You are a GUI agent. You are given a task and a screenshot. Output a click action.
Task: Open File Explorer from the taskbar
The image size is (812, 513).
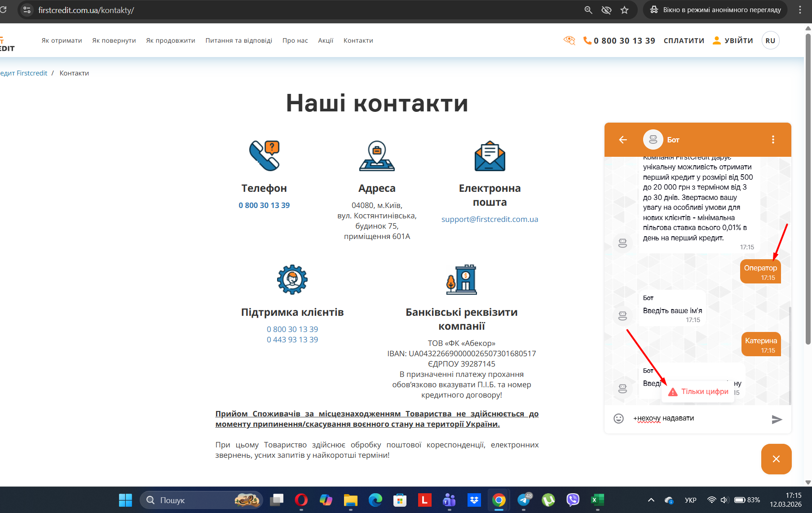351,500
